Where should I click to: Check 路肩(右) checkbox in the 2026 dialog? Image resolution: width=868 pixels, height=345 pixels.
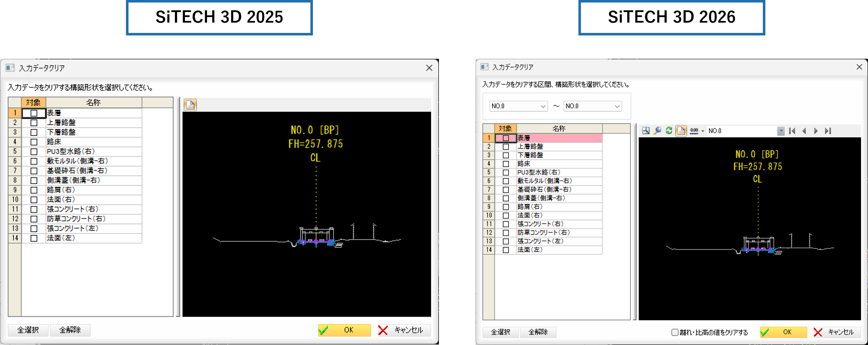(506, 207)
